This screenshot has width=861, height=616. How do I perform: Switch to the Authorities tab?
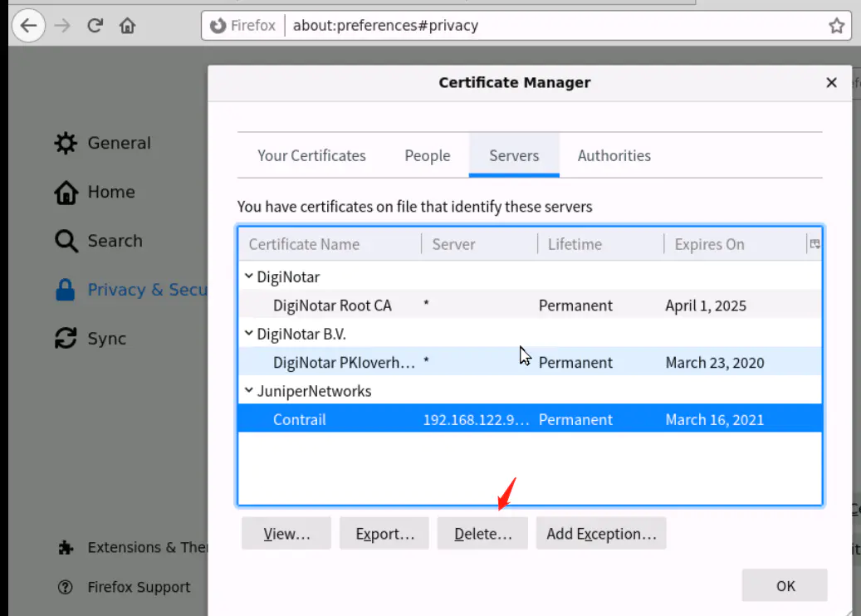tap(614, 155)
